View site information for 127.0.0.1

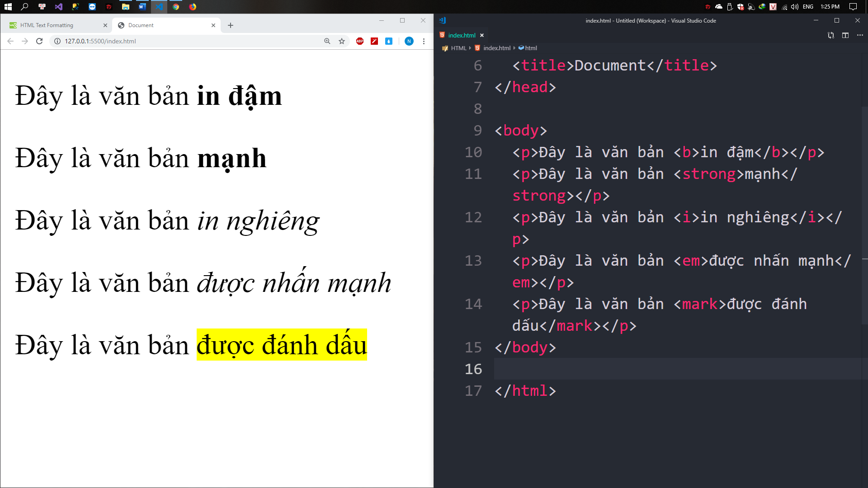tap(57, 41)
